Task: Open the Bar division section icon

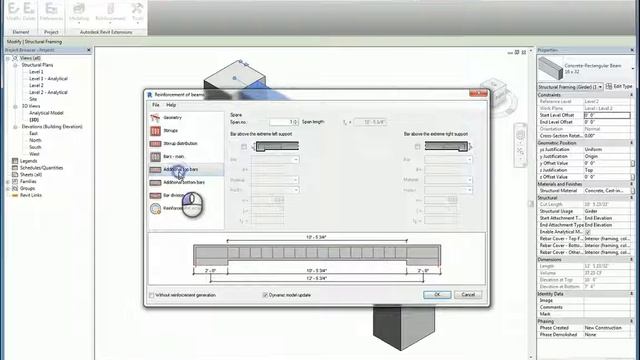Action: pos(155,196)
